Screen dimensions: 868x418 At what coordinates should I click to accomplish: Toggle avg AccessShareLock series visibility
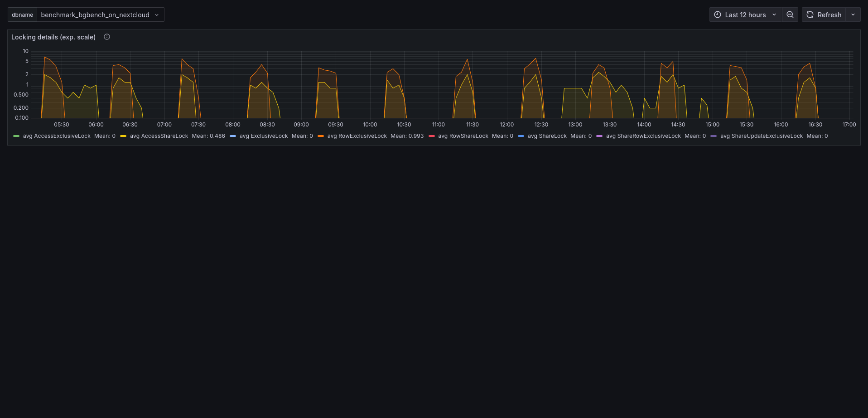(159, 136)
